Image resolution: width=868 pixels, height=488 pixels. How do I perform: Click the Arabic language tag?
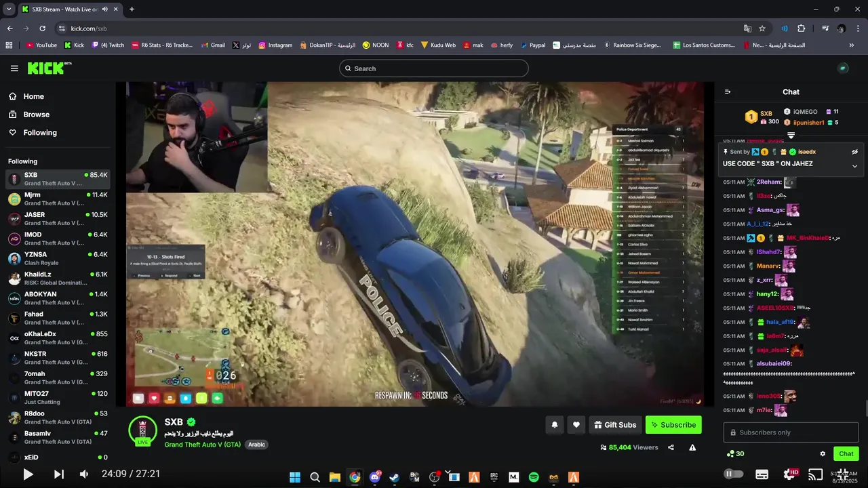point(256,445)
